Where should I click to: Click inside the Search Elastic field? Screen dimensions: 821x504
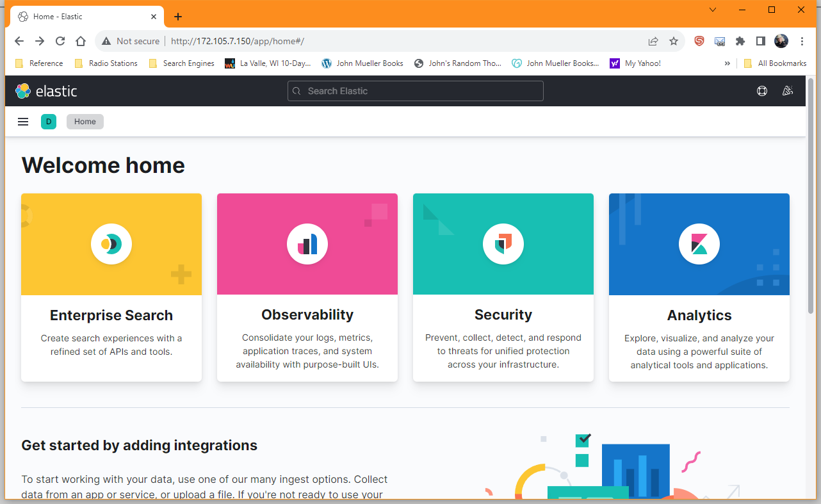click(415, 91)
